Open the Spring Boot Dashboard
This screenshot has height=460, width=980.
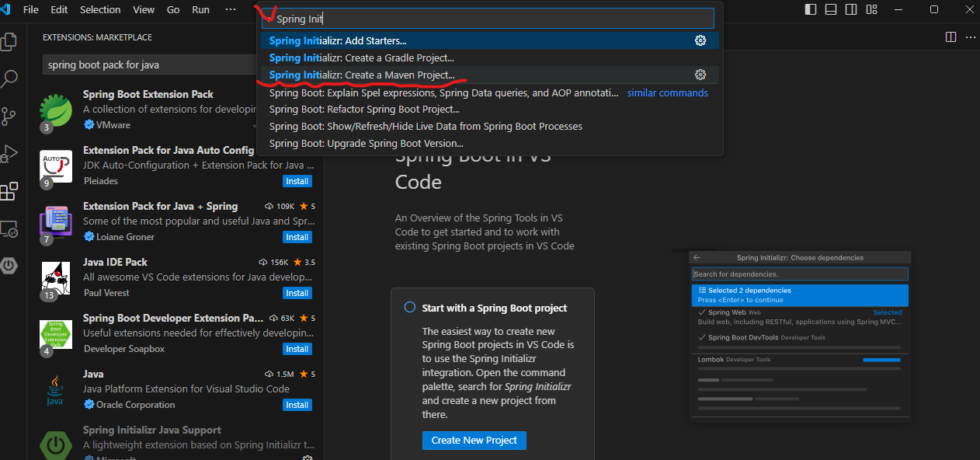pyautogui.click(x=9, y=266)
